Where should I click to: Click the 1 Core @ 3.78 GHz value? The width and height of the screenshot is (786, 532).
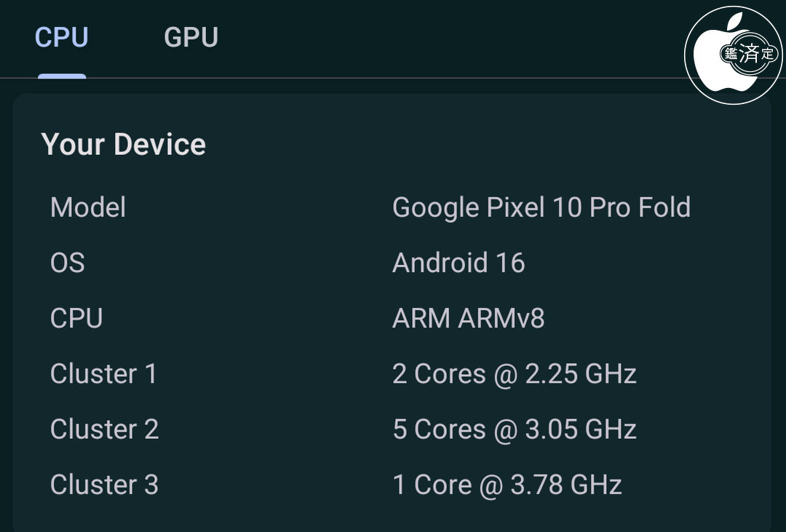[x=507, y=484]
